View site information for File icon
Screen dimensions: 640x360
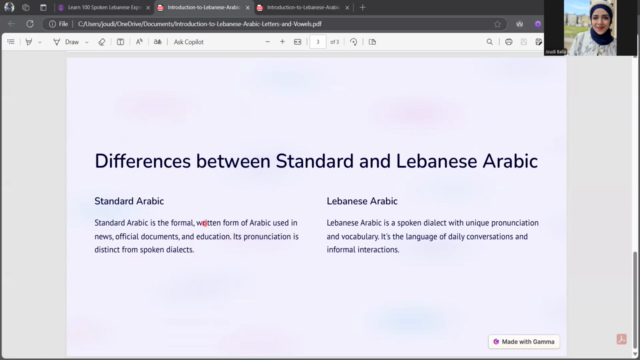tap(58, 24)
